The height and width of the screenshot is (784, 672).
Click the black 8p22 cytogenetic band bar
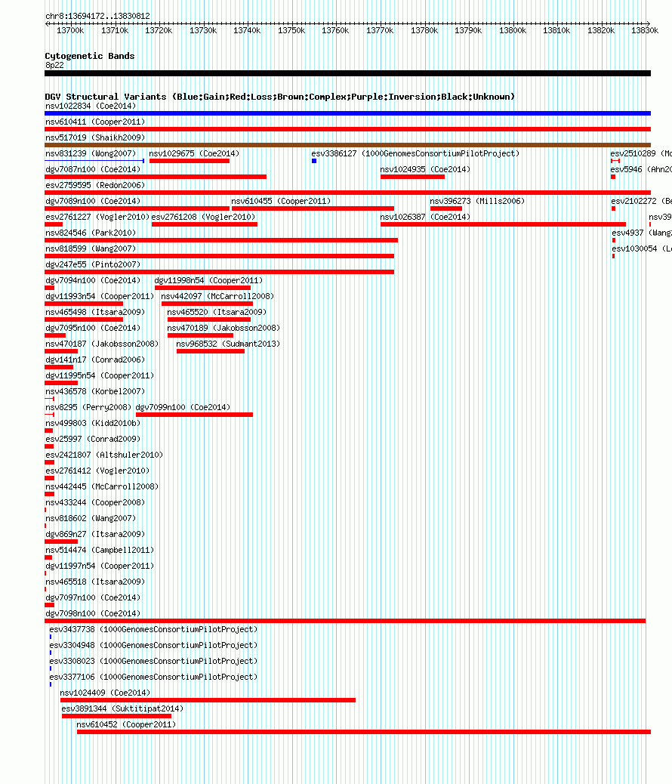pyautogui.click(x=347, y=73)
